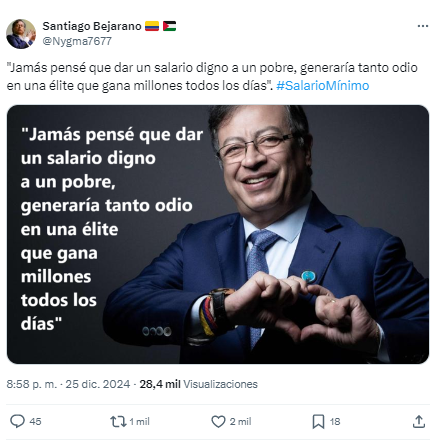Click the Palestinian flag emoji beside the name

[x=169, y=26]
